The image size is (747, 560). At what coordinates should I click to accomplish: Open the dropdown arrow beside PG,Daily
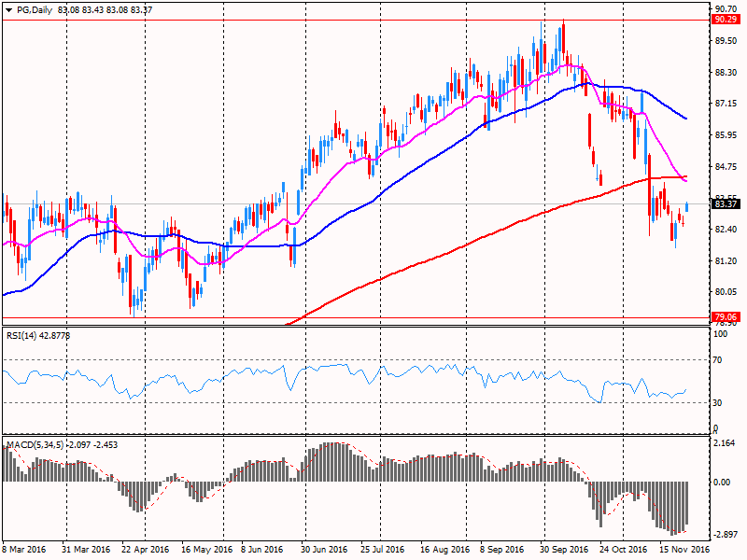click(x=8, y=9)
